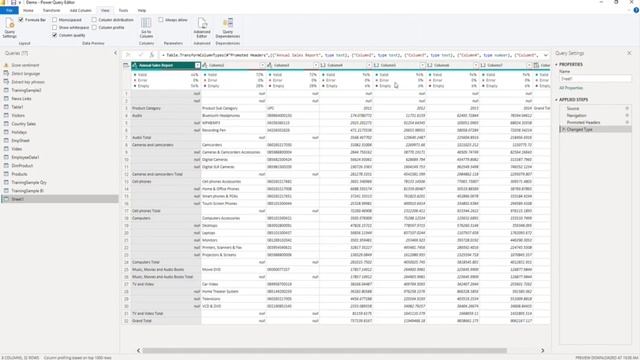Click the Go to Column icon
Screen dimensions: 640x360
point(146,23)
